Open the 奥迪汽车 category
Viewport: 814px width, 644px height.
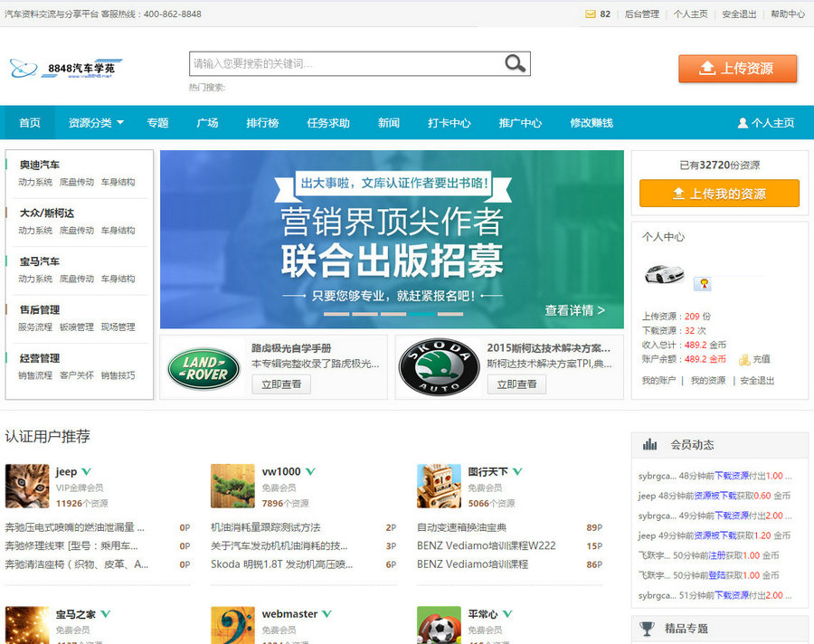coord(40,165)
